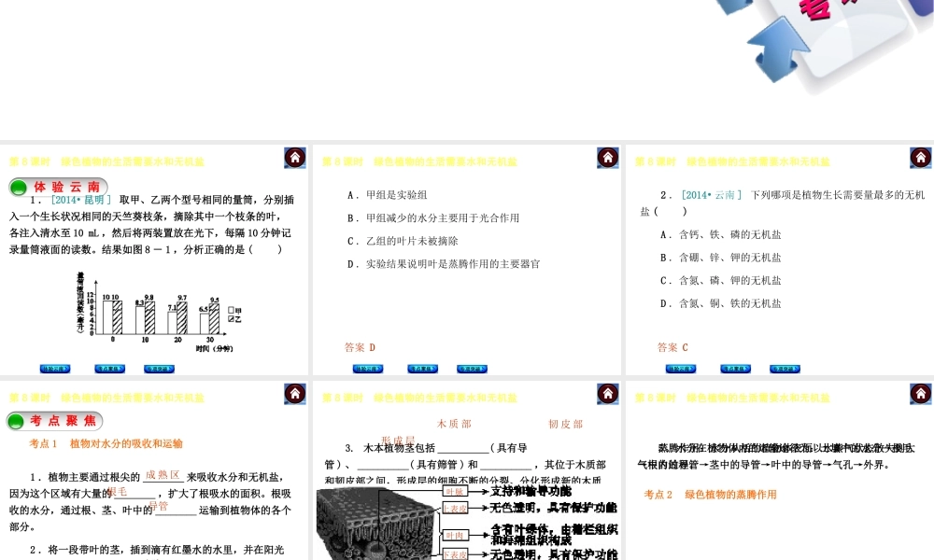Image resolution: width=934 pixels, height=560 pixels.
Task: Click the 木质部 label
Action: tap(454, 425)
